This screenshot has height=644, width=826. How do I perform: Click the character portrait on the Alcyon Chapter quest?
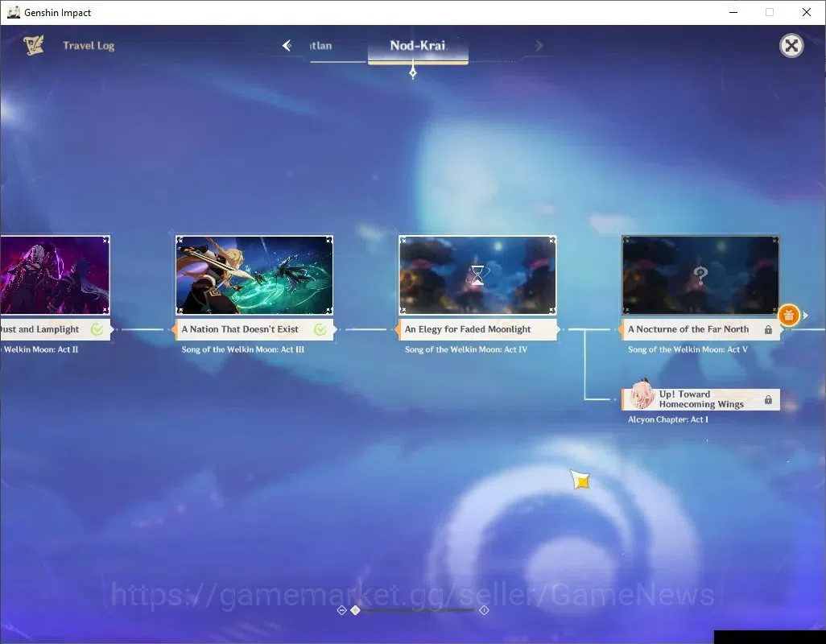tap(642, 395)
